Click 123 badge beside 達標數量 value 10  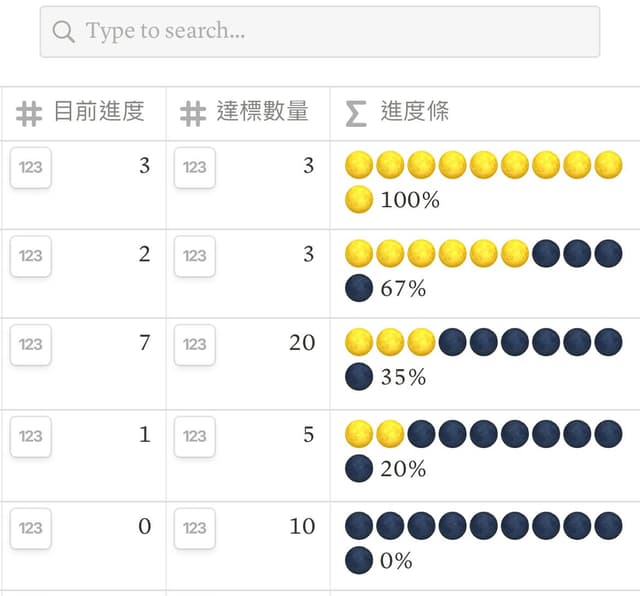195,528
